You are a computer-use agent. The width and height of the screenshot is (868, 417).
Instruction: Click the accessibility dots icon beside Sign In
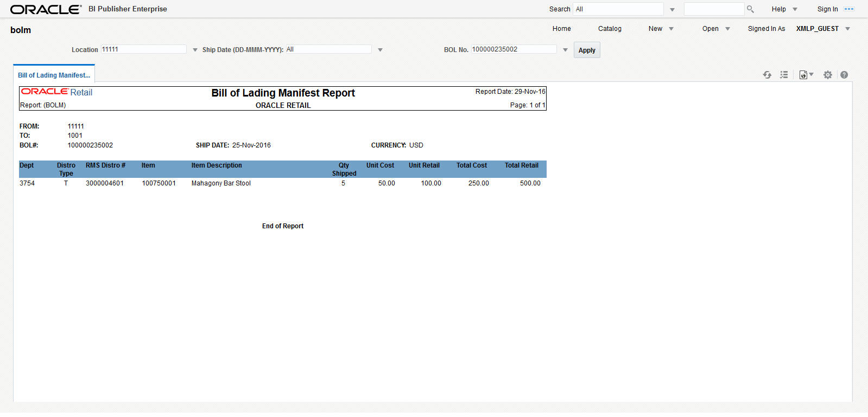[x=849, y=9]
